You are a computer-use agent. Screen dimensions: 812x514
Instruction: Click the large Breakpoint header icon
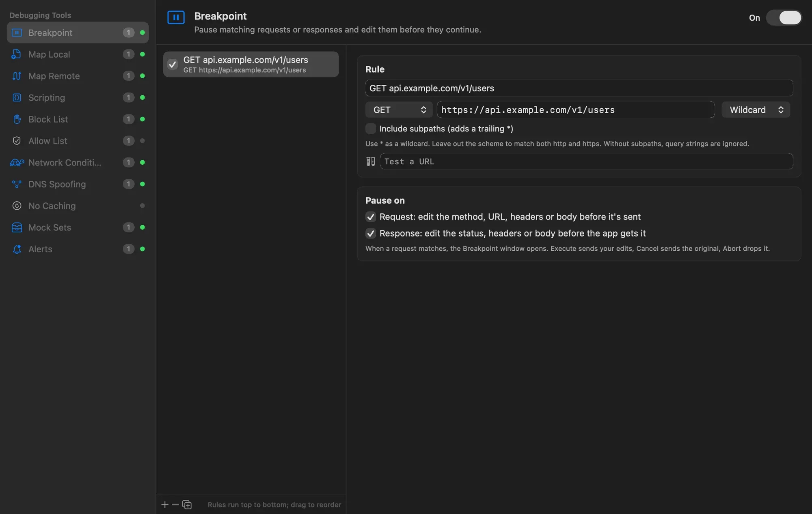coord(176,17)
